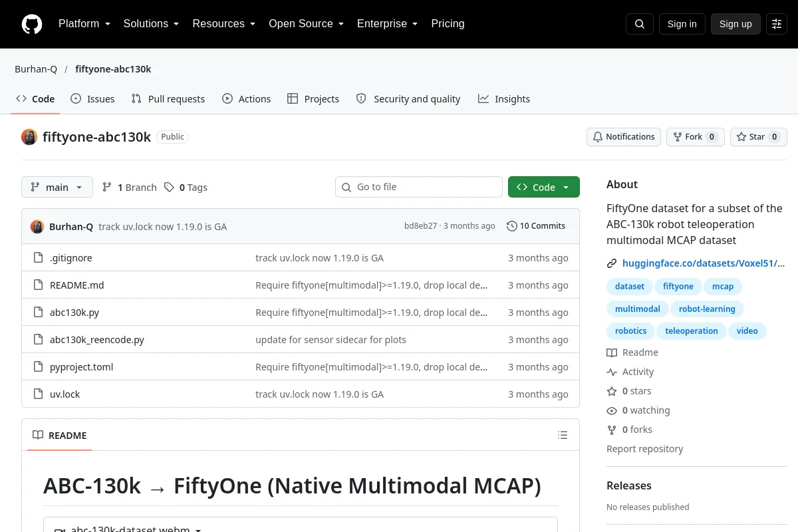
Task: Open the huggingface.co dataset link
Action: pos(704,263)
